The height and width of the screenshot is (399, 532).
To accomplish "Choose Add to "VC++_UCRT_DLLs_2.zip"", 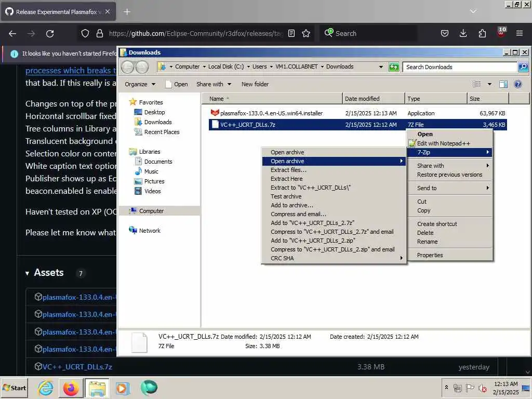I will click(334, 241).
